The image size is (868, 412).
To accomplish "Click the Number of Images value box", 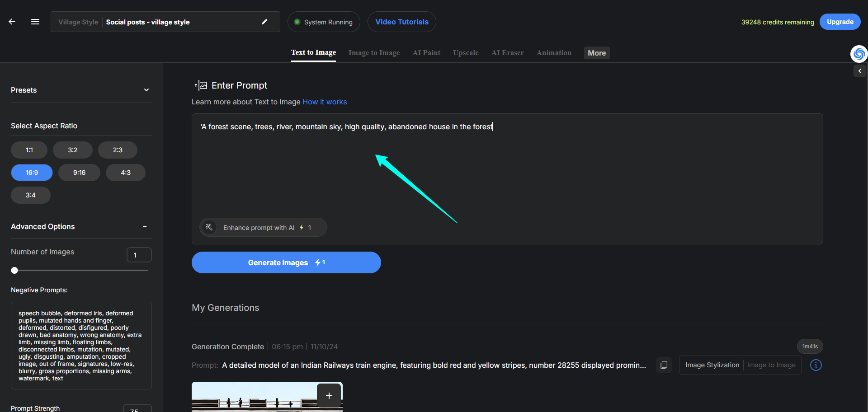I will [139, 255].
